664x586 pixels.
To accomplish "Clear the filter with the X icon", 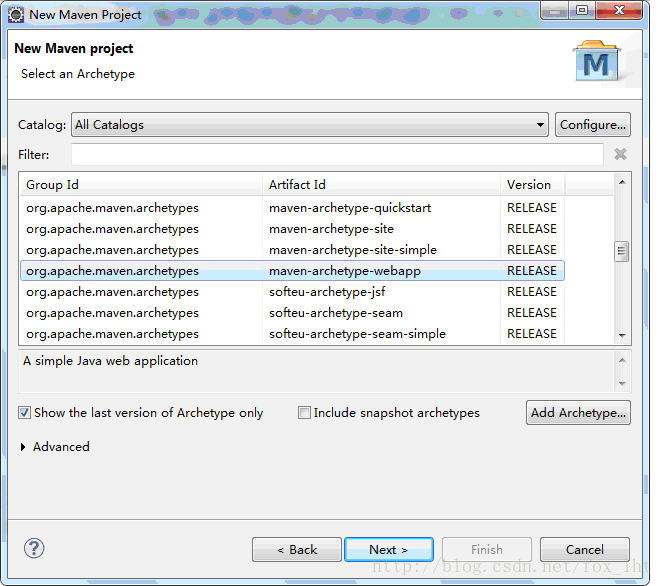I will (620, 154).
